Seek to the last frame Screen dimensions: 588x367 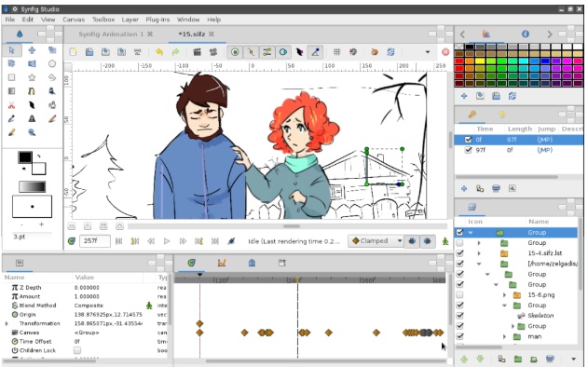pos(215,241)
